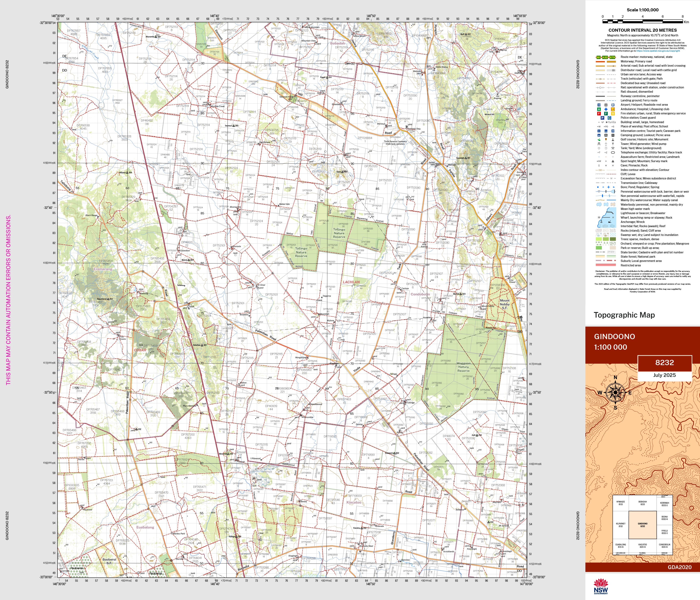Click the Golf course legend icon
Image resolution: width=700 pixels, height=600 pixels.
click(599, 140)
